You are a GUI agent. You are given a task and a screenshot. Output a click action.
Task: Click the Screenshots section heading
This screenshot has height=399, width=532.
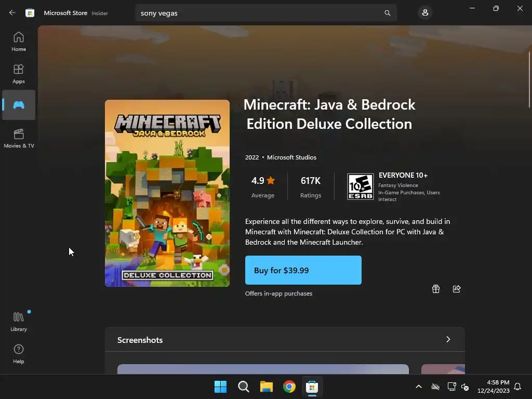tap(140, 340)
